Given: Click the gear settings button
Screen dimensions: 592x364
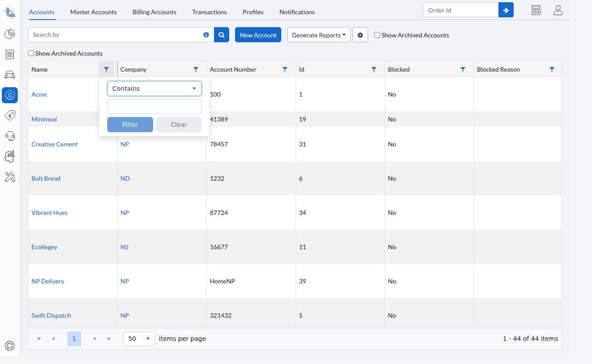Looking at the screenshot, I should pyautogui.click(x=360, y=35).
